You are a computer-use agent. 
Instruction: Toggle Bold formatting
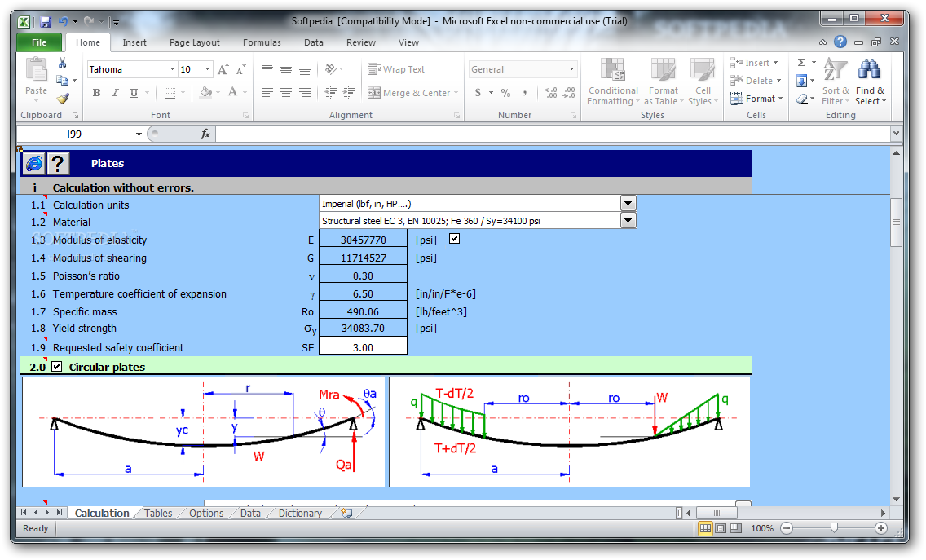[x=96, y=93]
